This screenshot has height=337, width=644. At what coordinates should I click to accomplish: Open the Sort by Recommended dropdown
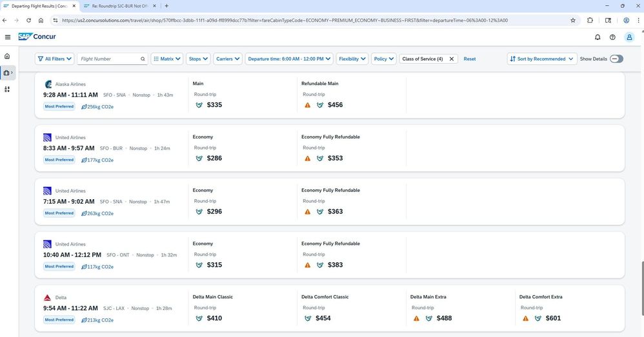[542, 59]
